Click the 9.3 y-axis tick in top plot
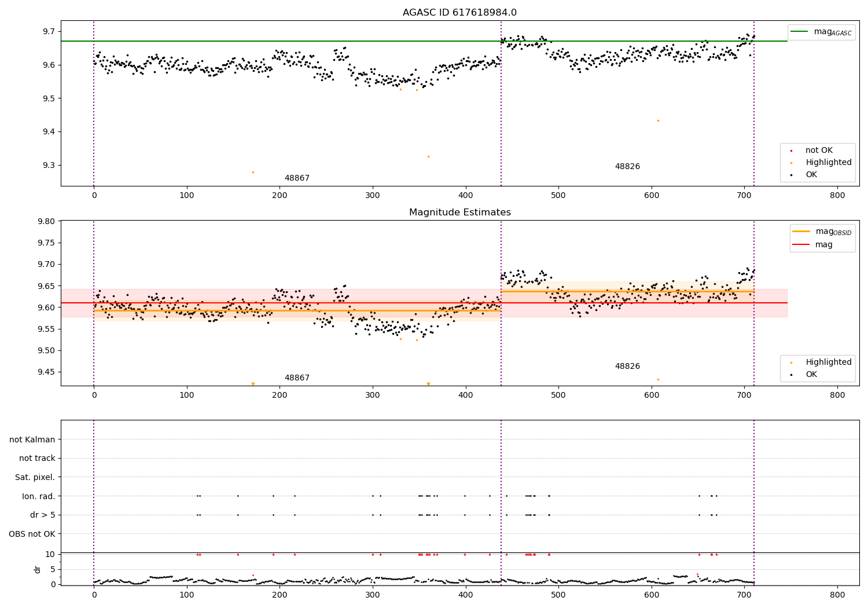 (49, 166)
